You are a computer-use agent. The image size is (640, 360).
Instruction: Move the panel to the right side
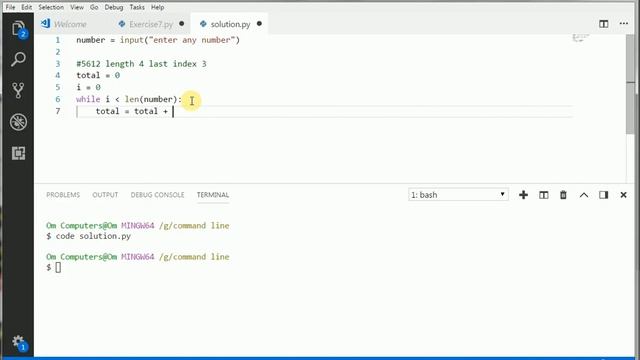(603, 195)
